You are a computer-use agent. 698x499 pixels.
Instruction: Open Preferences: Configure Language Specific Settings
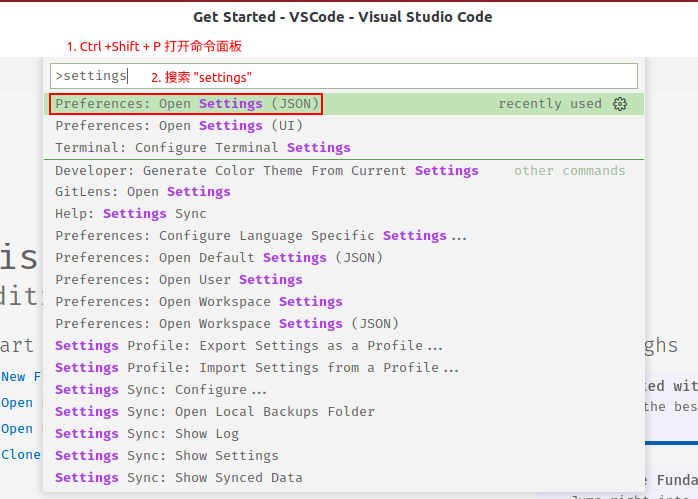click(344, 236)
